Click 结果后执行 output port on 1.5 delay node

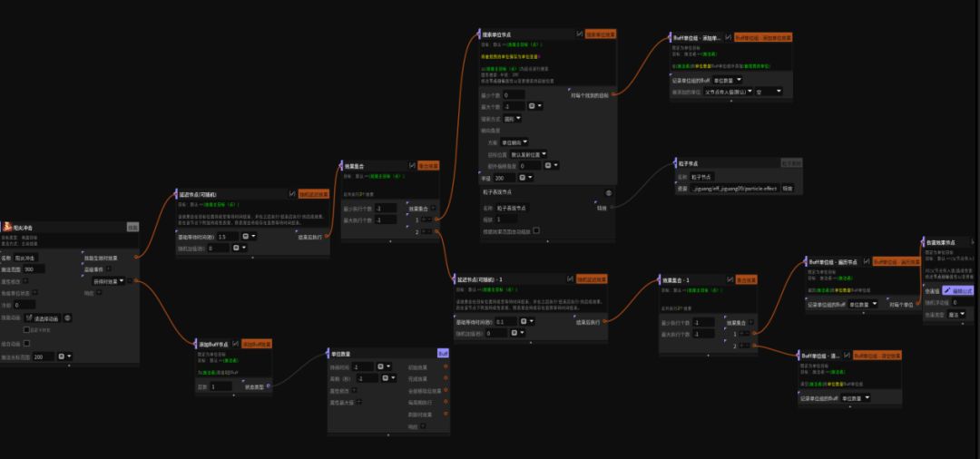327,237
